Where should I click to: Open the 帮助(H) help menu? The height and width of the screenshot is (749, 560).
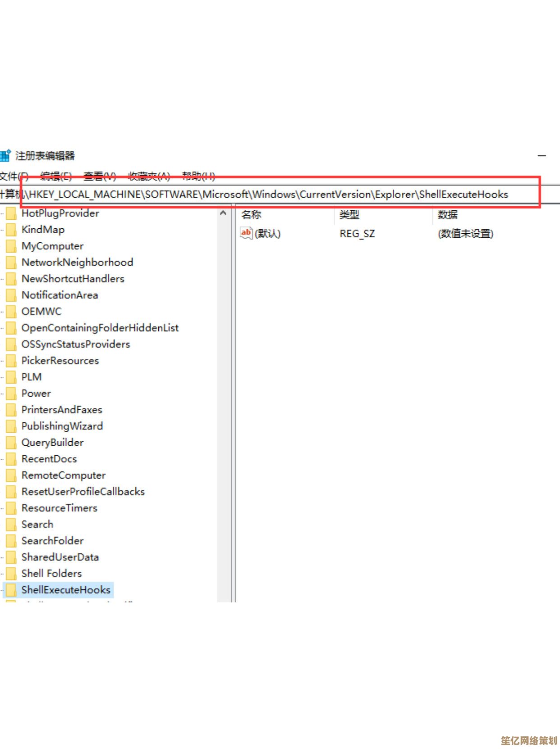pyautogui.click(x=198, y=176)
